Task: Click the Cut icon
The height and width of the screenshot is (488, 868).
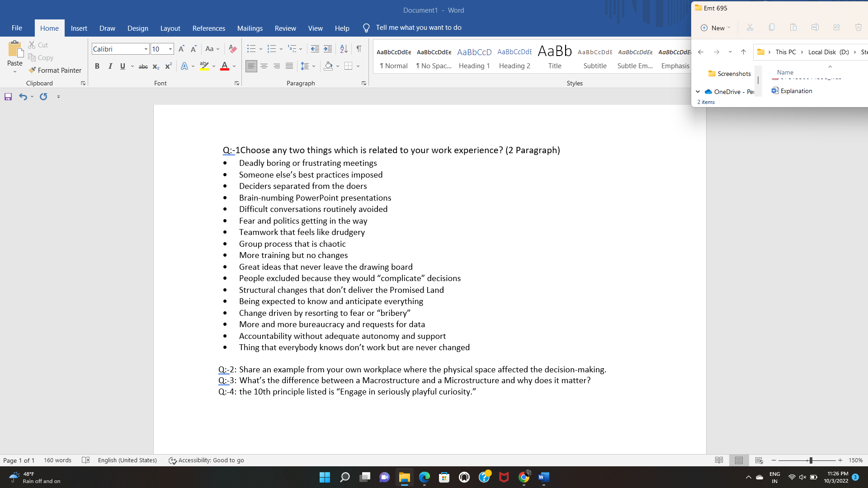Action: pyautogui.click(x=38, y=45)
